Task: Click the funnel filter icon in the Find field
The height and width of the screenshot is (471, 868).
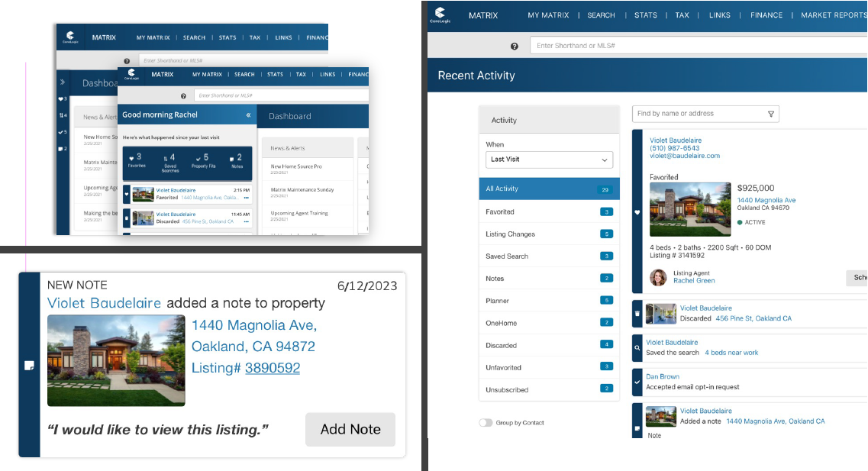Action: click(x=771, y=115)
